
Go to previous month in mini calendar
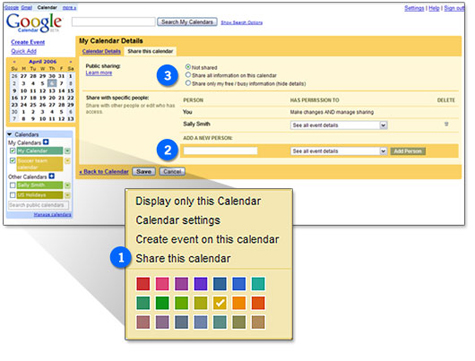(14, 62)
